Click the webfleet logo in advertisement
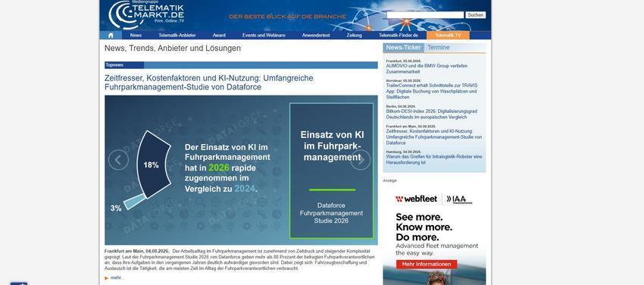 pos(416,199)
